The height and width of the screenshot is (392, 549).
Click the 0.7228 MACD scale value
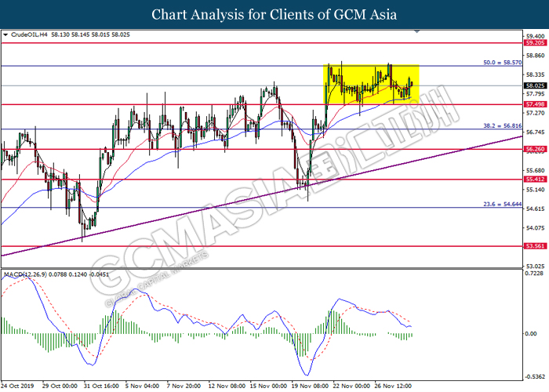coord(535,274)
